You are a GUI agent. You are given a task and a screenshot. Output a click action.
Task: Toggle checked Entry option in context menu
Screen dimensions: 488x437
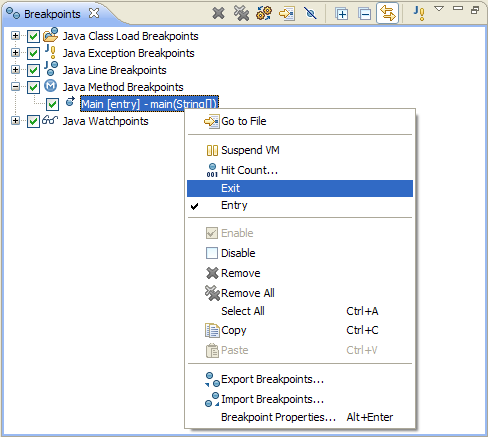[x=300, y=205]
